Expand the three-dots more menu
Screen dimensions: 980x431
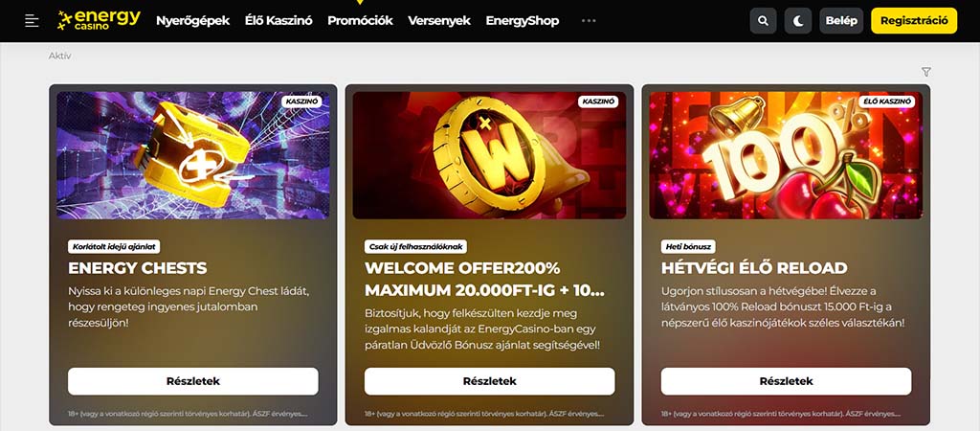coord(589,21)
